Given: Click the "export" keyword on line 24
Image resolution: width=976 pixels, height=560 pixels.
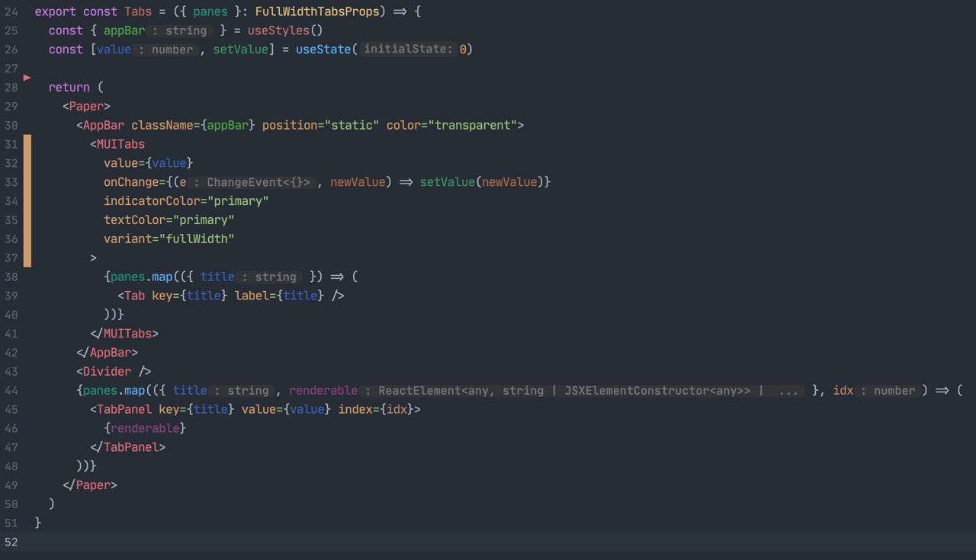Looking at the screenshot, I should (56, 12).
